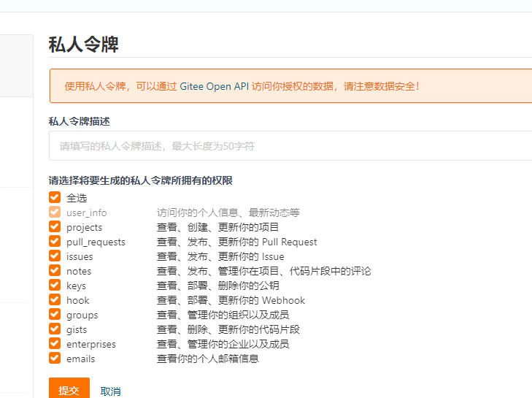Uncheck the keys permission checkbox
The height and width of the screenshot is (398, 532).
(x=55, y=285)
